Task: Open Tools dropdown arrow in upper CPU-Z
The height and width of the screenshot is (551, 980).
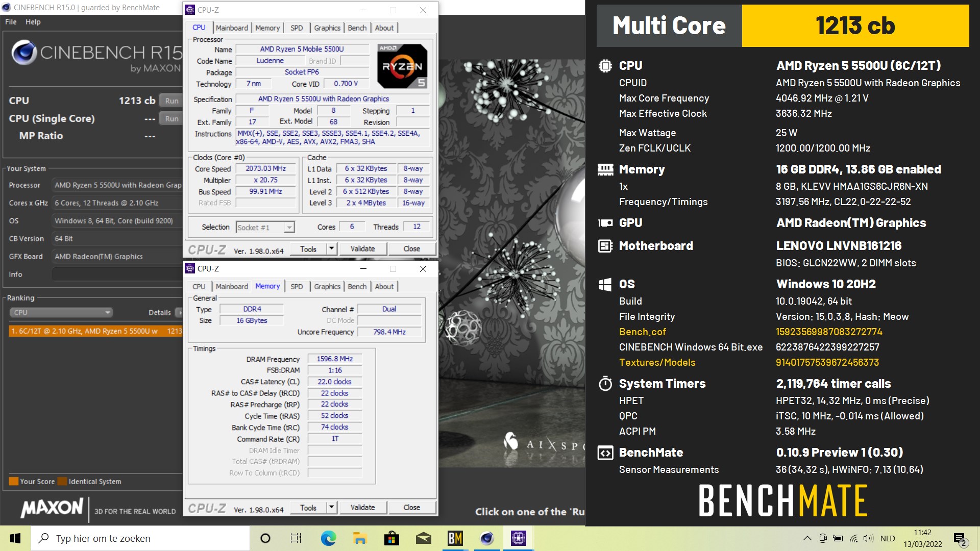Action: 332,249
